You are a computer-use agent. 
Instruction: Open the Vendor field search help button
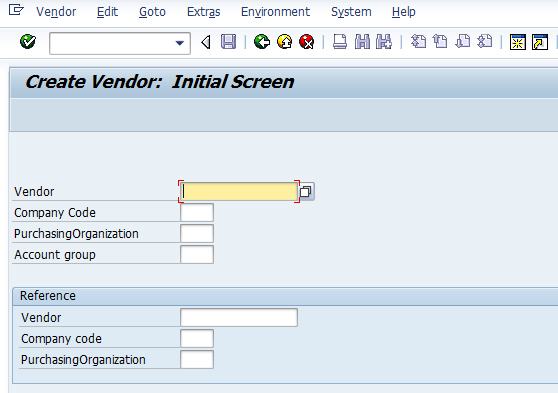306,192
